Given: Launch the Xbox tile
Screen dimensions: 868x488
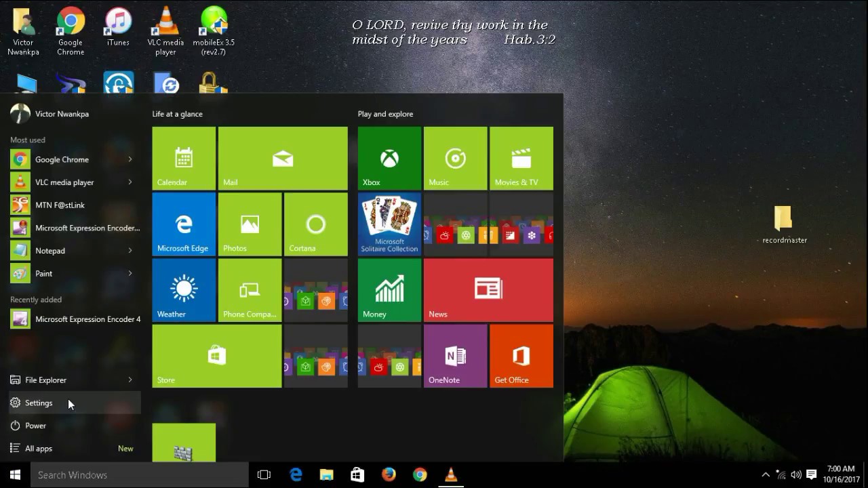Looking at the screenshot, I should 389,158.
